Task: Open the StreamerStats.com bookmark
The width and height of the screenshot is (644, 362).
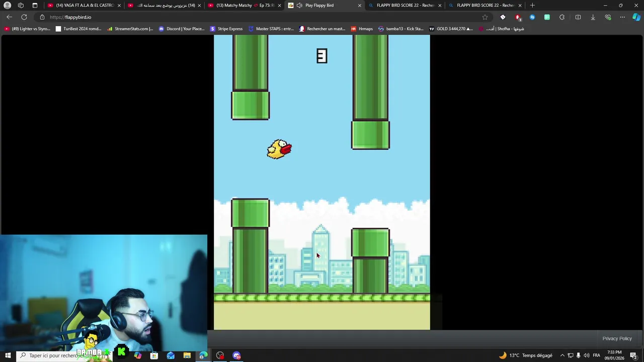Action: [130, 29]
